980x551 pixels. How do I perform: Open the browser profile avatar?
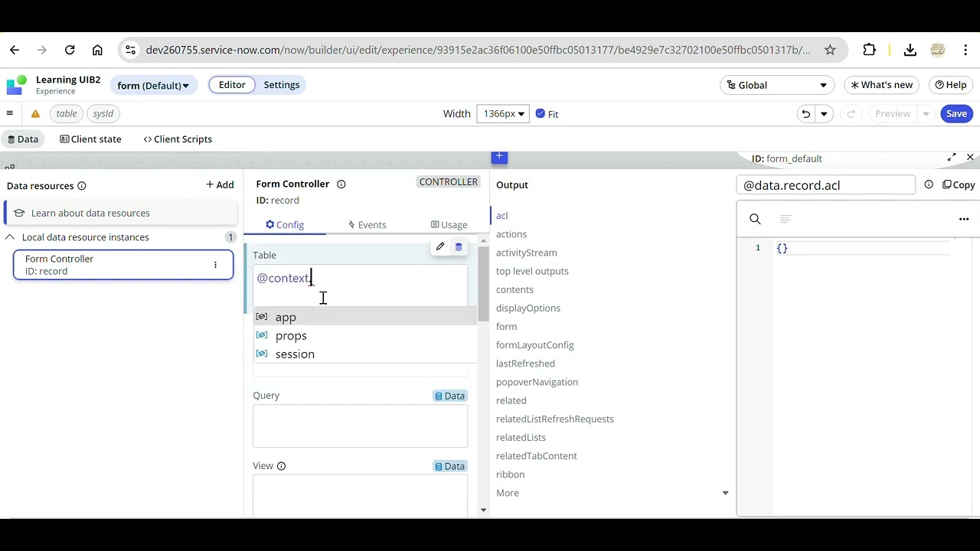pos(938,50)
